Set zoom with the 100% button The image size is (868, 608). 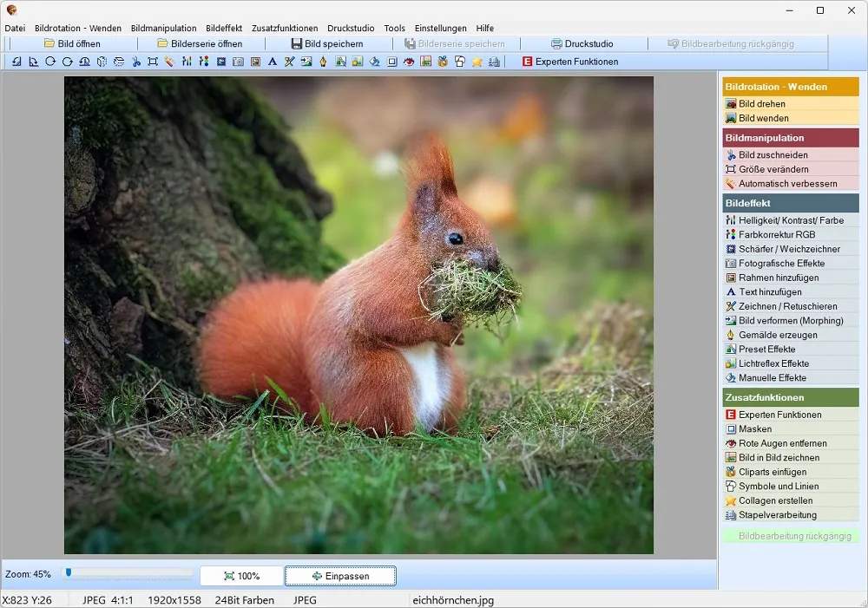[x=241, y=576]
